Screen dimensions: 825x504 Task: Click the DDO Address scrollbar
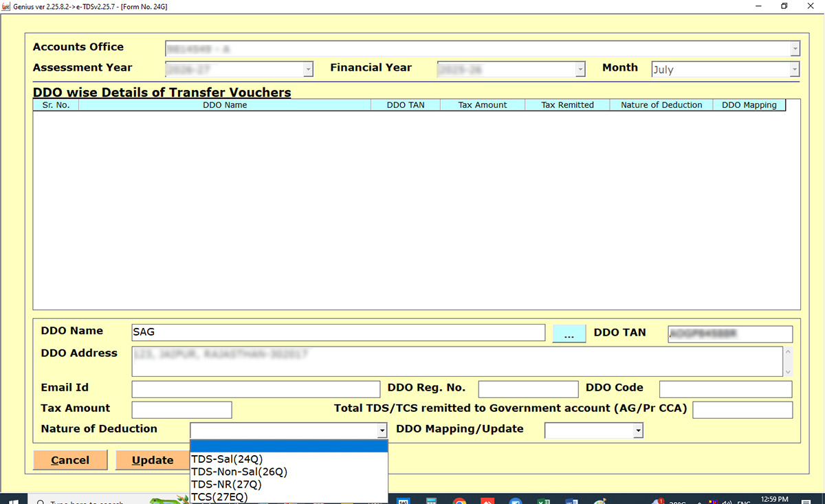point(788,362)
